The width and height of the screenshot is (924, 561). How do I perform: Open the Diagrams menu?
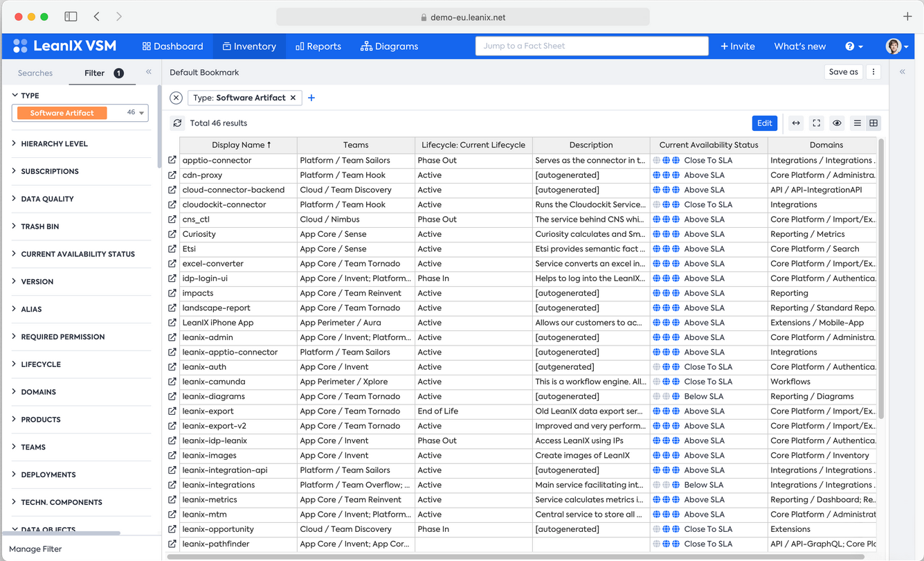pyautogui.click(x=390, y=46)
